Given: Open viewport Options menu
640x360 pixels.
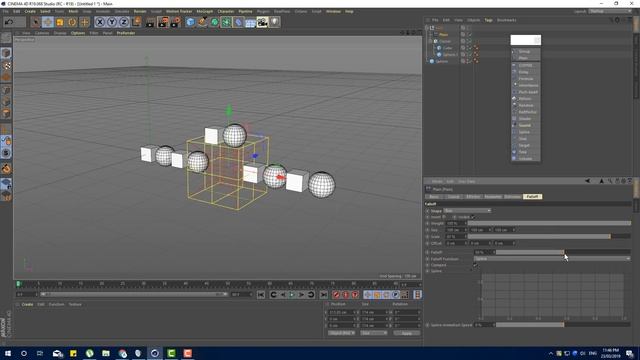Looking at the screenshot, I should pyautogui.click(x=78, y=33).
